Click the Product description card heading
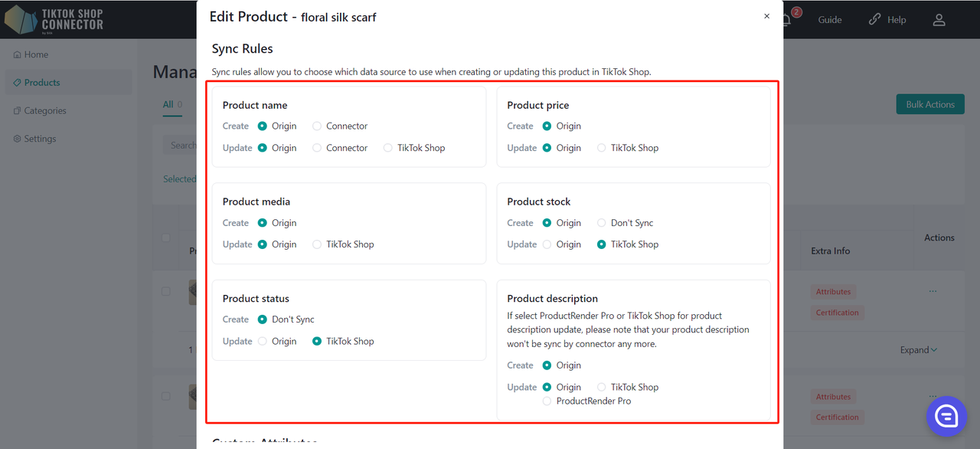This screenshot has height=449, width=980. point(553,299)
